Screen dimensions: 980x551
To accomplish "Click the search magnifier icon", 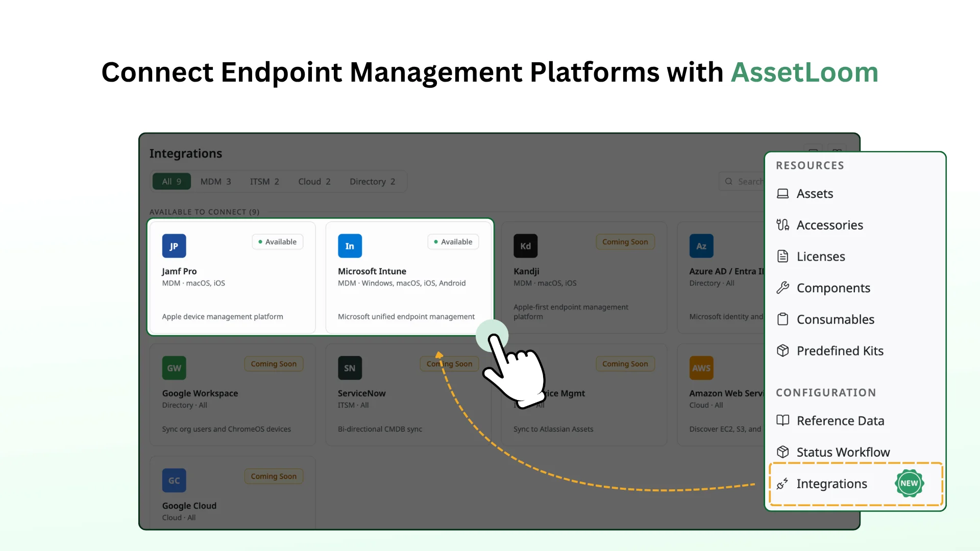I will (729, 182).
